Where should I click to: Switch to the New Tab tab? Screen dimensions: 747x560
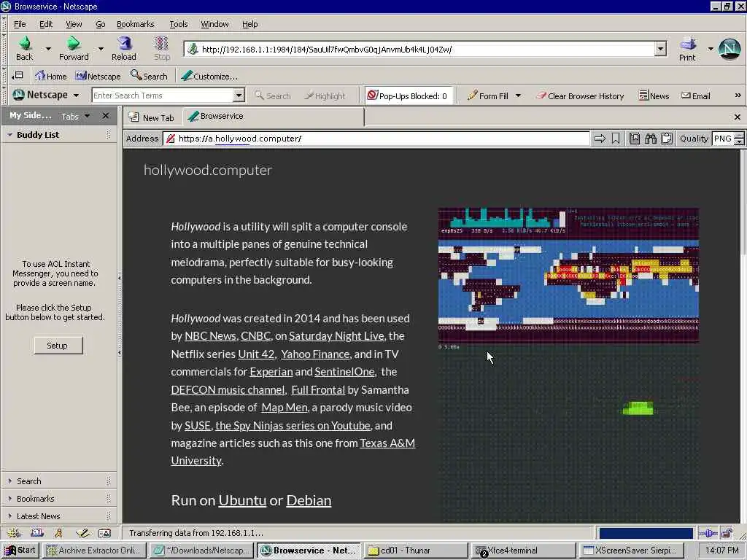pyautogui.click(x=152, y=117)
